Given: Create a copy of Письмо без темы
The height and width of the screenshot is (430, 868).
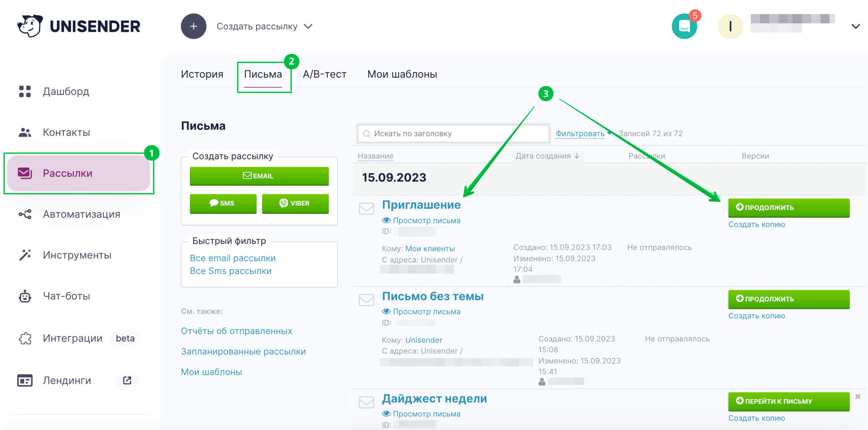Looking at the screenshot, I should pyautogui.click(x=756, y=316).
